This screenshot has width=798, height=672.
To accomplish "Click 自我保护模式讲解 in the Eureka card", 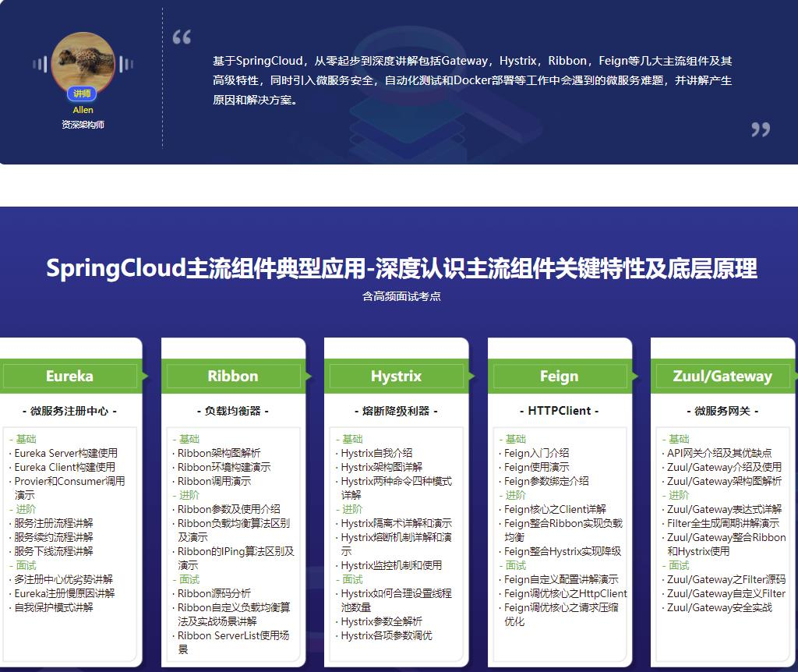I will click(x=53, y=607).
